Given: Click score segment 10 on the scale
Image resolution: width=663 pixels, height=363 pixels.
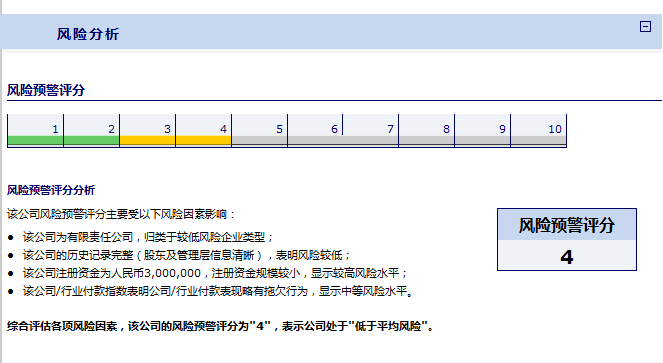Looking at the screenshot, I should point(539,130).
